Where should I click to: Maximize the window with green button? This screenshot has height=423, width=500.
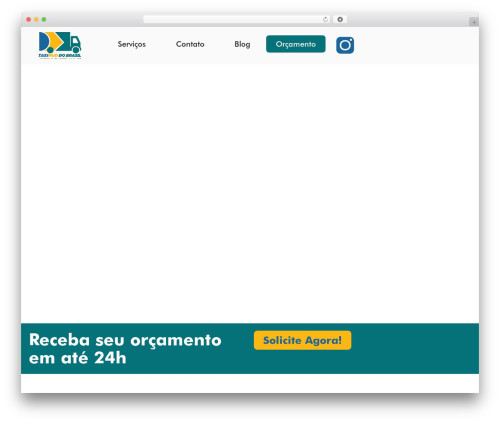point(44,20)
